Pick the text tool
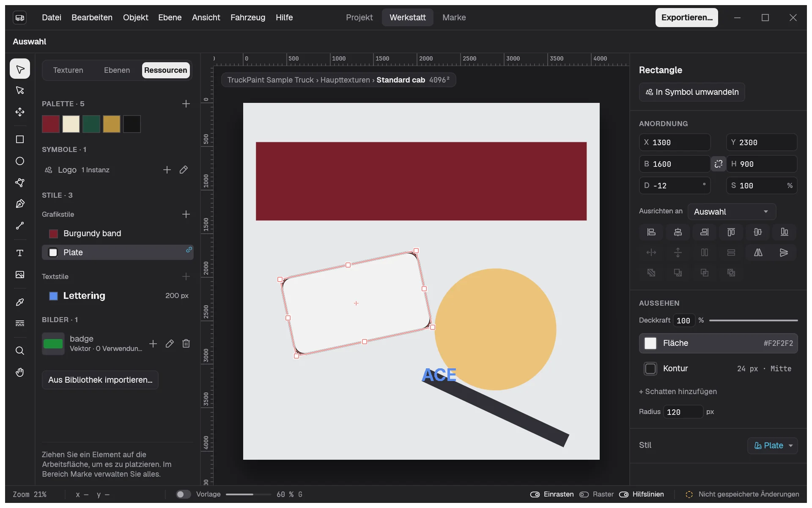This screenshot has width=812, height=508. coord(20,253)
